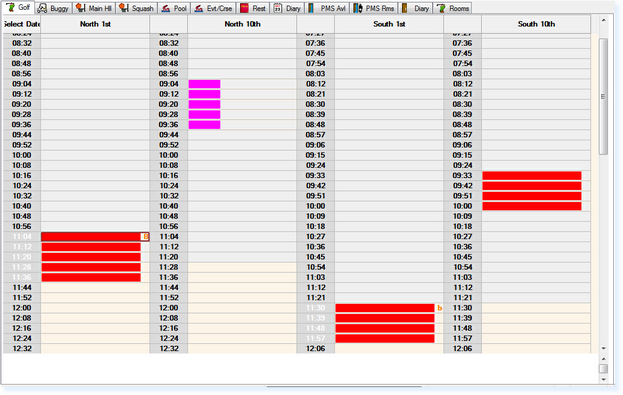Screen dimensions: 623x395
Task: Click the B marker on 11:04 booking
Action: [x=145, y=237]
